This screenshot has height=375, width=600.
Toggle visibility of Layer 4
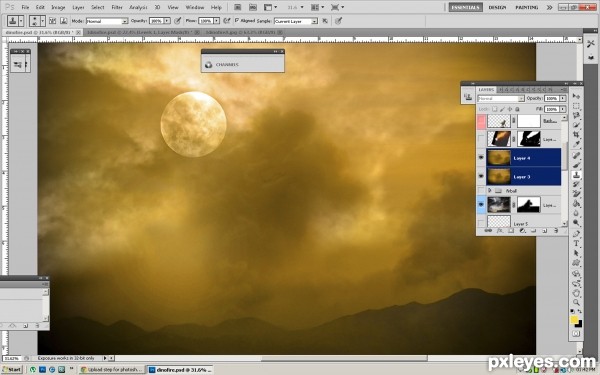[x=481, y=158]
